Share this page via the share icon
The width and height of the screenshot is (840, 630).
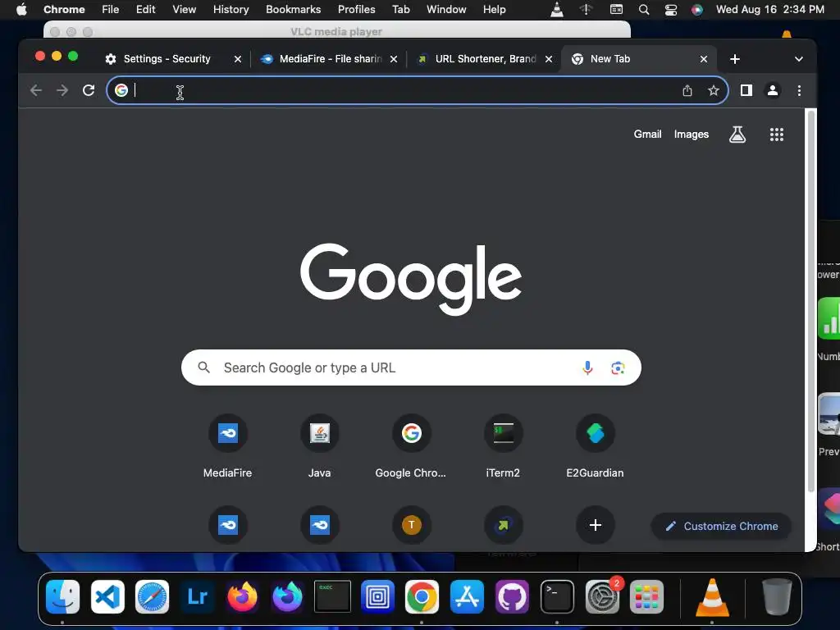coord(687,90)
